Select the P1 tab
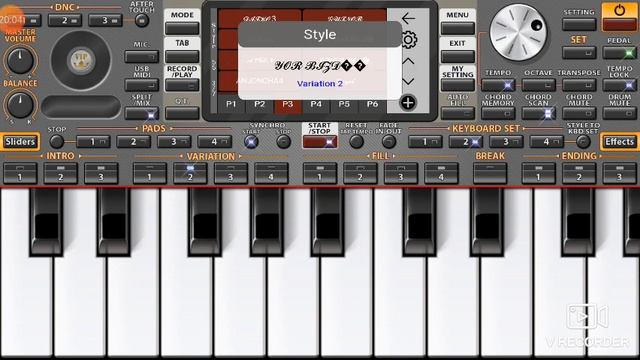Screen dimensions: 640x360 coord(231,104)
